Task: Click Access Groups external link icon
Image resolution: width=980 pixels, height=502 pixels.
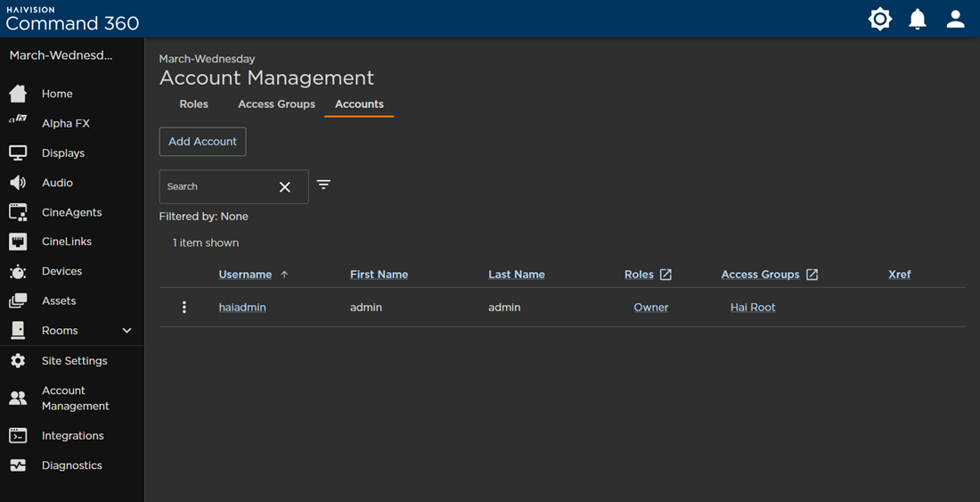Action: (x=812, y=275)
